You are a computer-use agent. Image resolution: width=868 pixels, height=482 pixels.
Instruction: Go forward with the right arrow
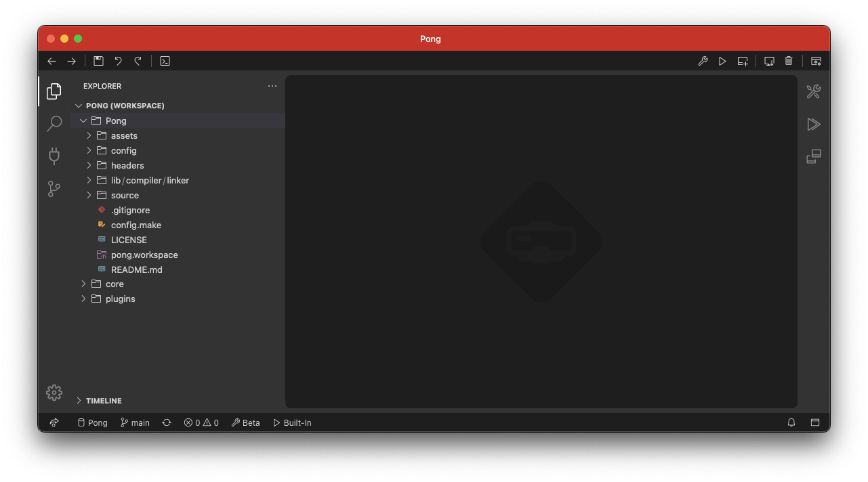pyautogui.click(x=71, y=61)
